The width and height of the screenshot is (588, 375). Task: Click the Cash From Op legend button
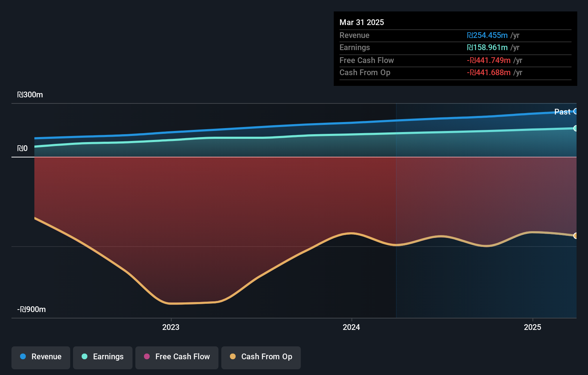pyautogui.click(x=261, y=357)
